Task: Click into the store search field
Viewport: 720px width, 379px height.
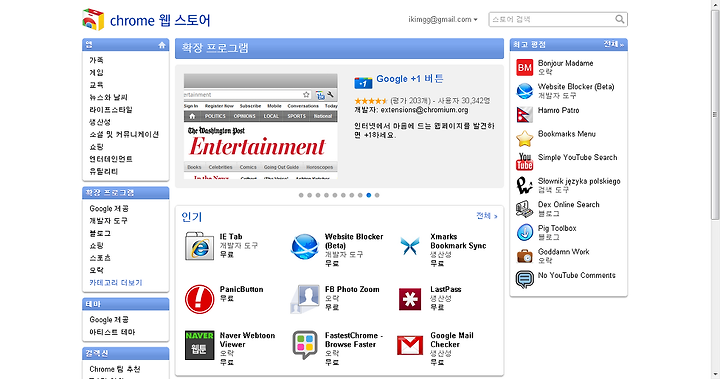Action: (552, 19)
